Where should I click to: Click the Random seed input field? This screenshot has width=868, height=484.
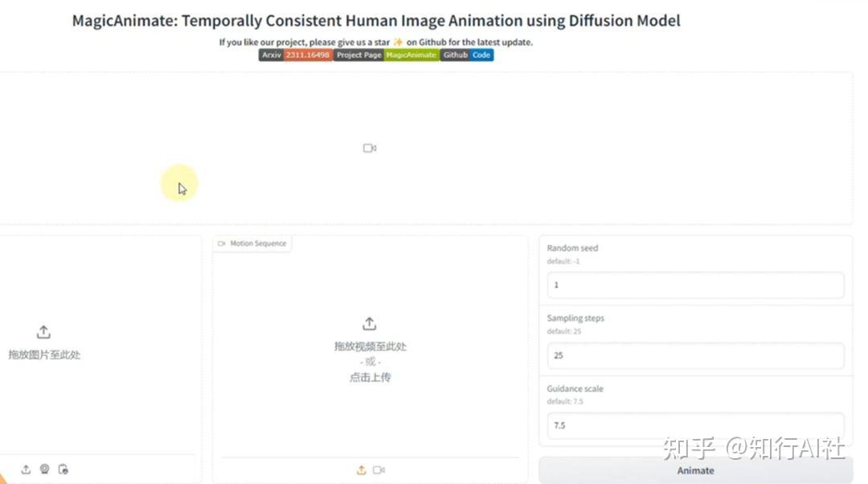[695, 285]
